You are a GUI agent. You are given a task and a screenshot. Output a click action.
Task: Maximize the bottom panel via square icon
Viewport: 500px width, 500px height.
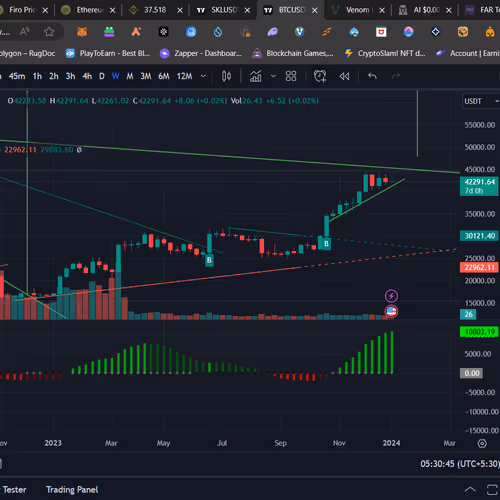pos(492,490)
